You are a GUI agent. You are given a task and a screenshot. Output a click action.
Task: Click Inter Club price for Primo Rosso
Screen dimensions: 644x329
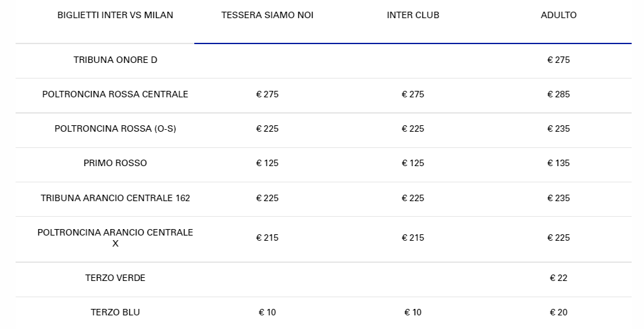pos(413,163)
